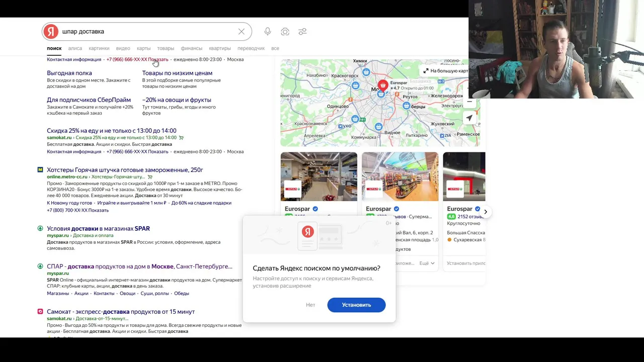Open the 'Выгодная полка' link
Image resolution: width=644 pixels, height=362 pixels.
click(69, 73)
